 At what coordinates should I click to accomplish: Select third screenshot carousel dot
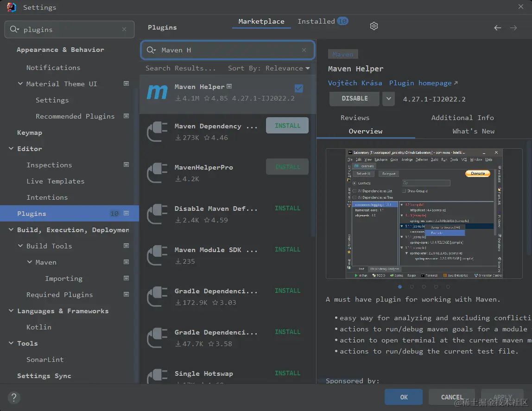point(424,287)
